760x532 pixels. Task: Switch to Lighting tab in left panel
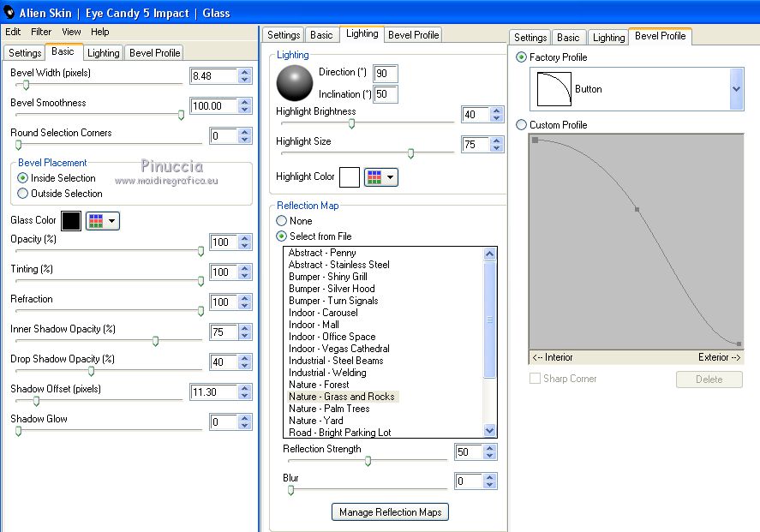pos(103,53)
